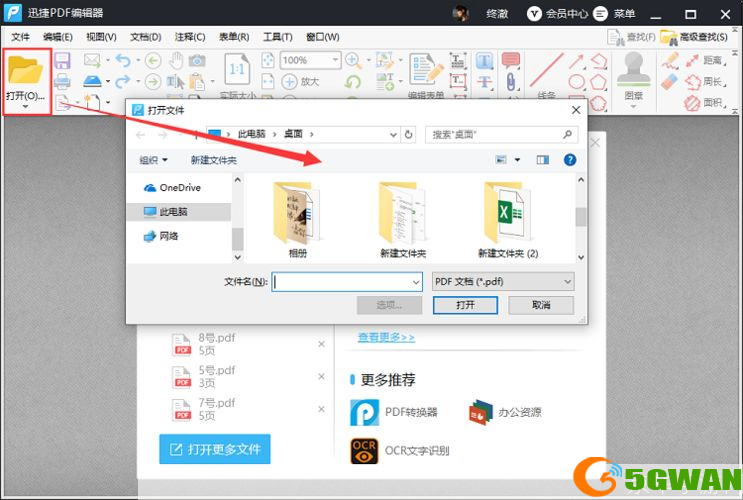Select the 周长 perimeter measure tool
This screenshot has width=743, height=500.
(x=705, y=82)
